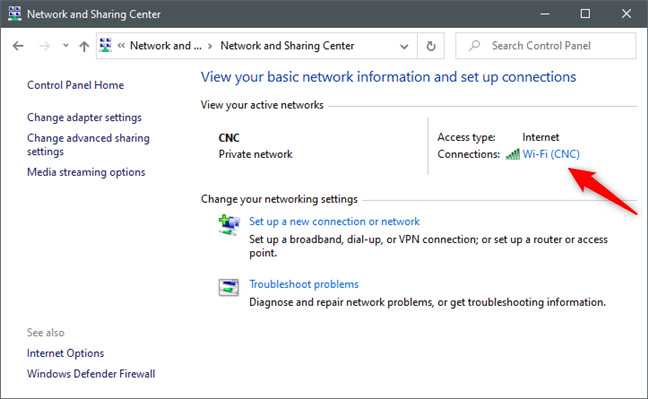Click the Forward navigation arrow
This screenshot has width=648, height=399.
coord(44,45)
